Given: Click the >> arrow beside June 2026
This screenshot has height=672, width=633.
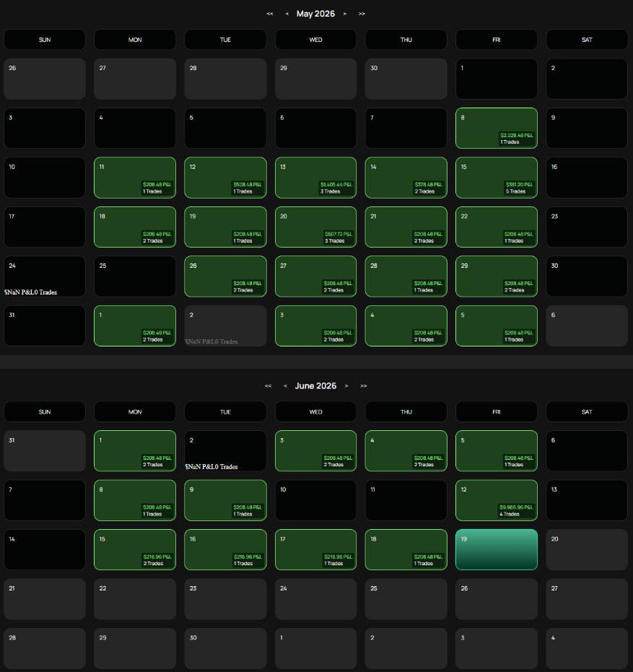Looking at the screenshot, I should coord(364,385).
